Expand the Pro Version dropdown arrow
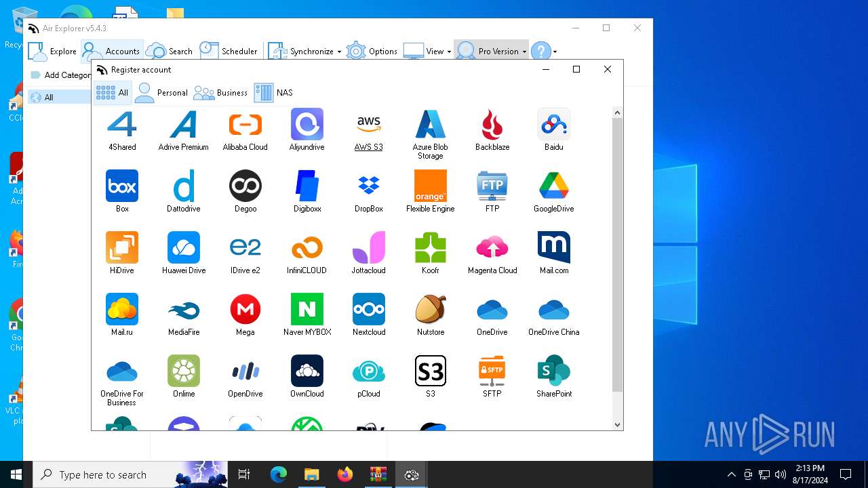Screen dimensions: 868x488 pyautogui.click(x=524, y=52)
